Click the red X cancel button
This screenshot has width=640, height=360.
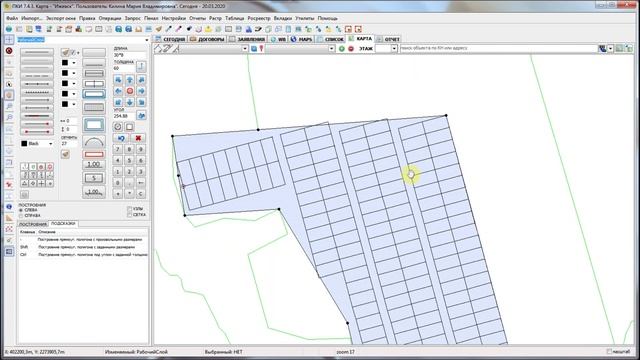point(138,138)
